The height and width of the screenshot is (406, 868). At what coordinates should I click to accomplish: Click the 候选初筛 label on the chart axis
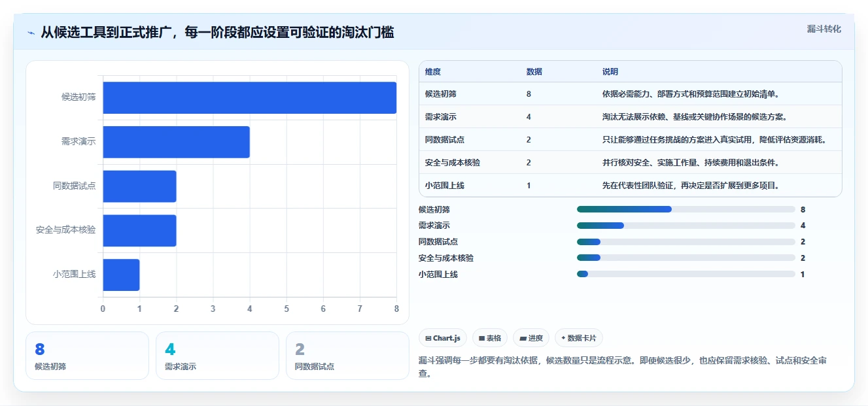point(78,97)
